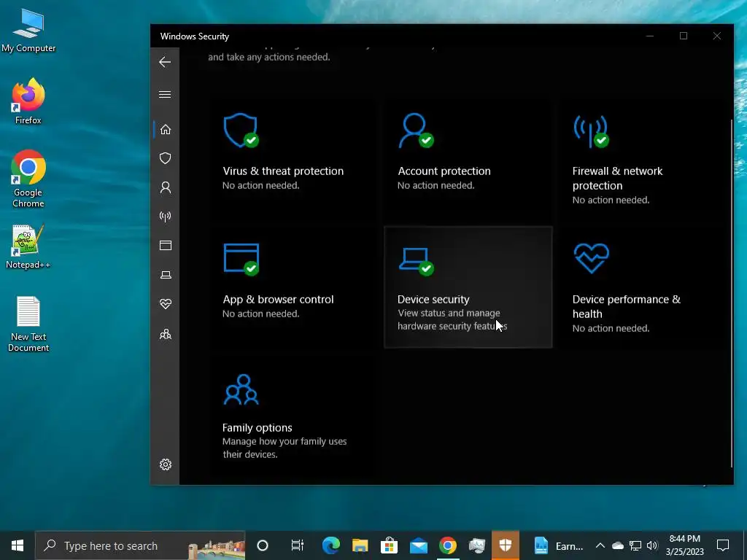Minimize the Windows Security window
The width and height of the screenshot is (747, 560).
click(650, 36)
